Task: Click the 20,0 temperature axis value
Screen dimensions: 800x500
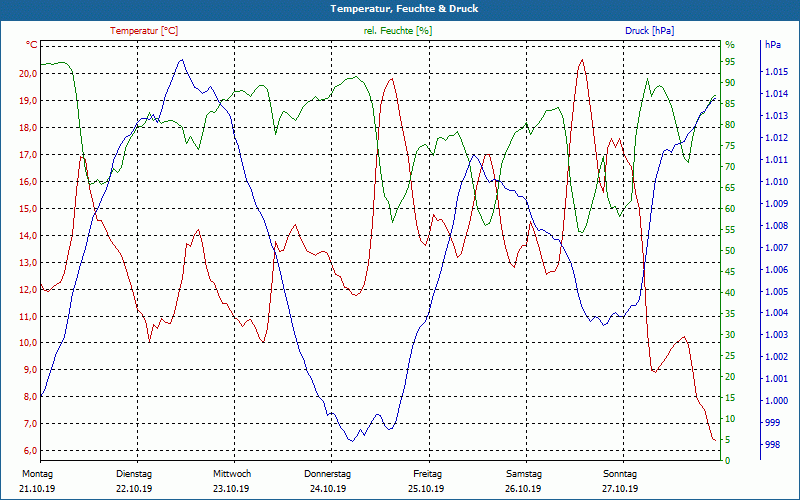Action: point(28,73)
